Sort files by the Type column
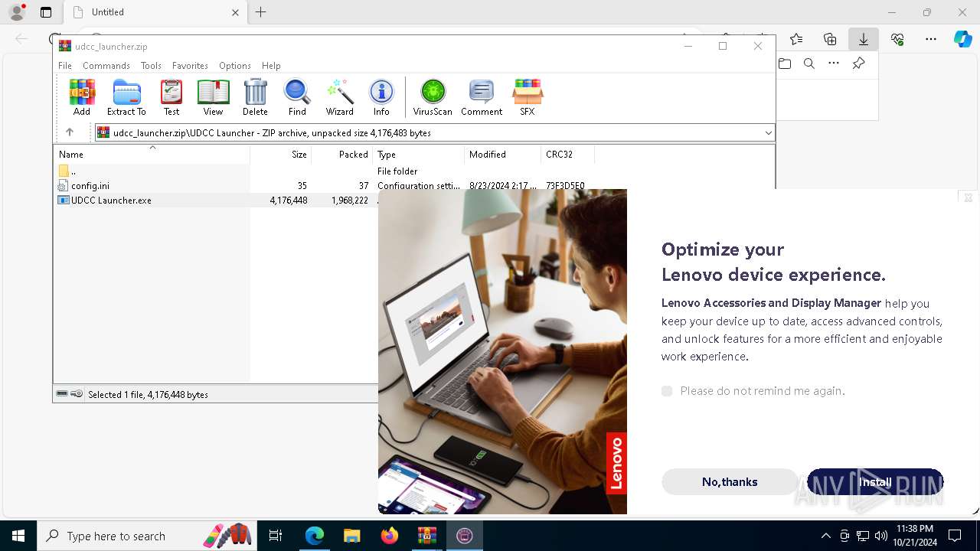This screenshot has height=551, width=980. pyautogui.click(x=419, y=155)
